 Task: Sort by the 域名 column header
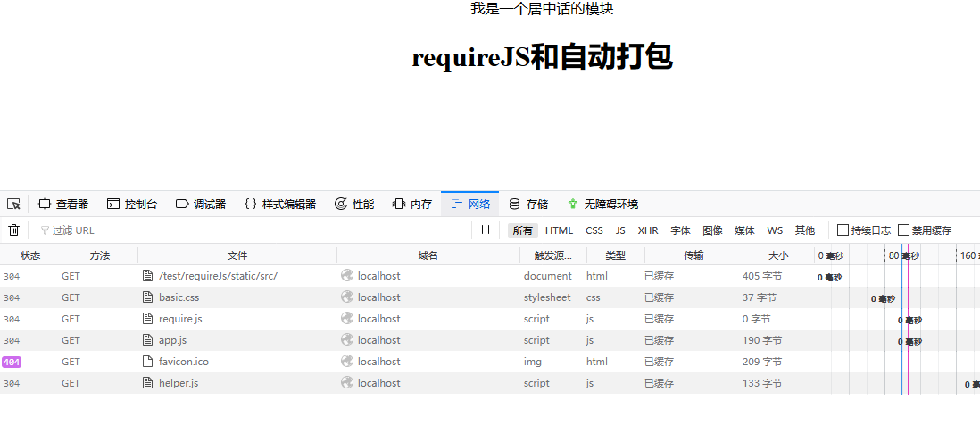(428, 255)
